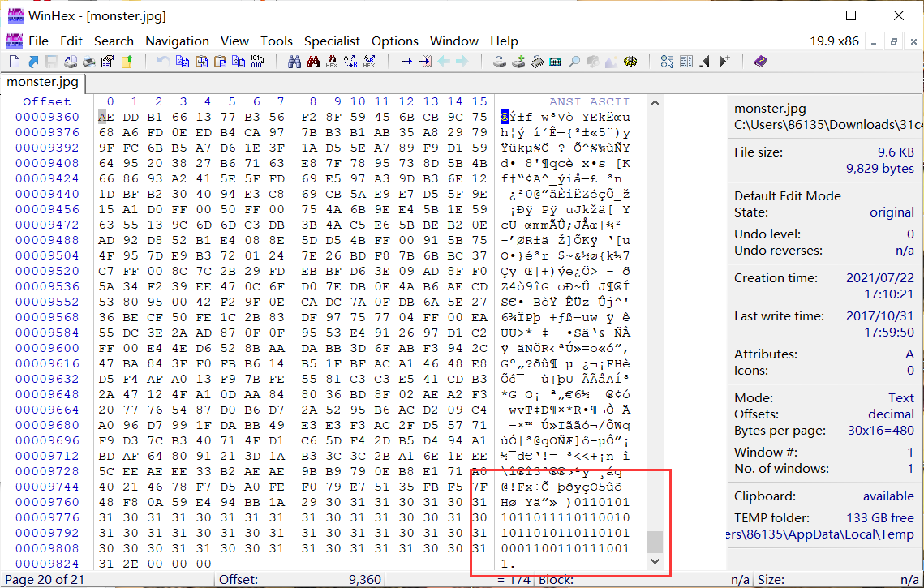Viewport: 924px width, 588px height.
Task: Click TEMP folder '133 GB free' value
Action: pyautogui.click(x=880, y=518)
